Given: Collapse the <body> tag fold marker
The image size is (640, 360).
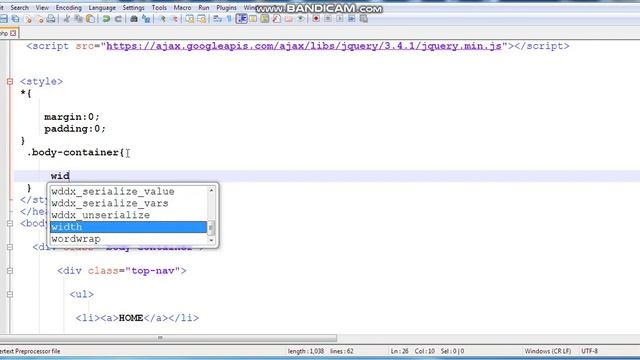Looking at the screenshot, I should click(x=10, y=224).
